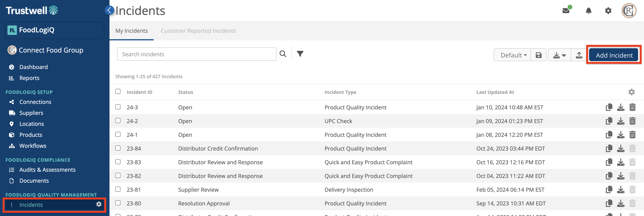Sort by Last Updated At column
Image resolution: width=644 pixels, height=216 pixels.
click(x=495, y=92)
